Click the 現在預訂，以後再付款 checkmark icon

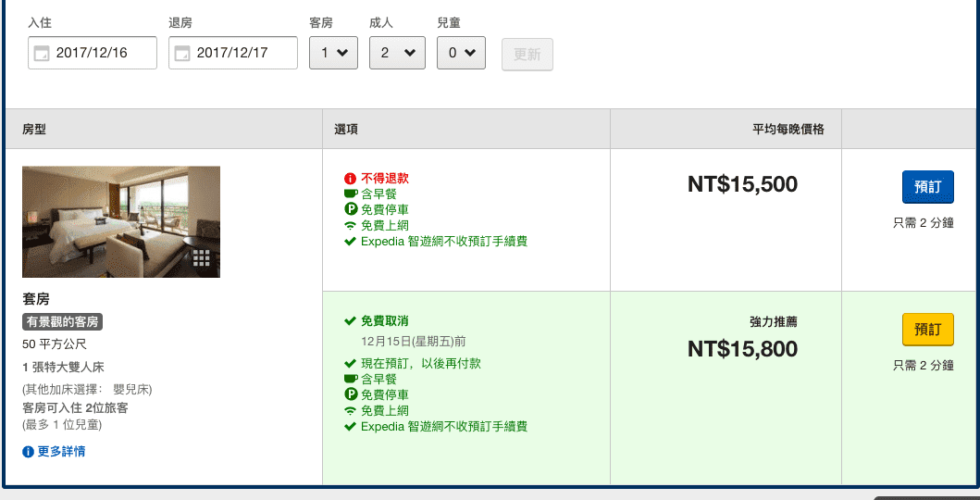point(350,363)
